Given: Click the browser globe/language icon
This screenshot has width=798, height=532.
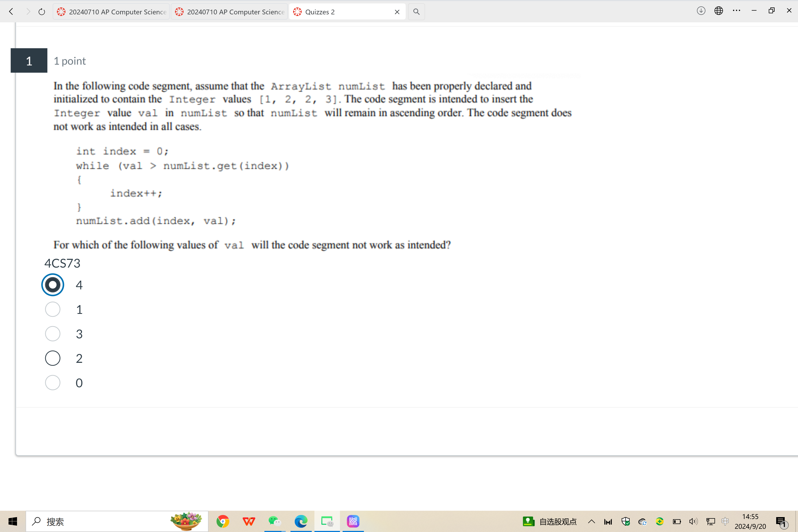Looking at the screenshot, I should [718, 11].
